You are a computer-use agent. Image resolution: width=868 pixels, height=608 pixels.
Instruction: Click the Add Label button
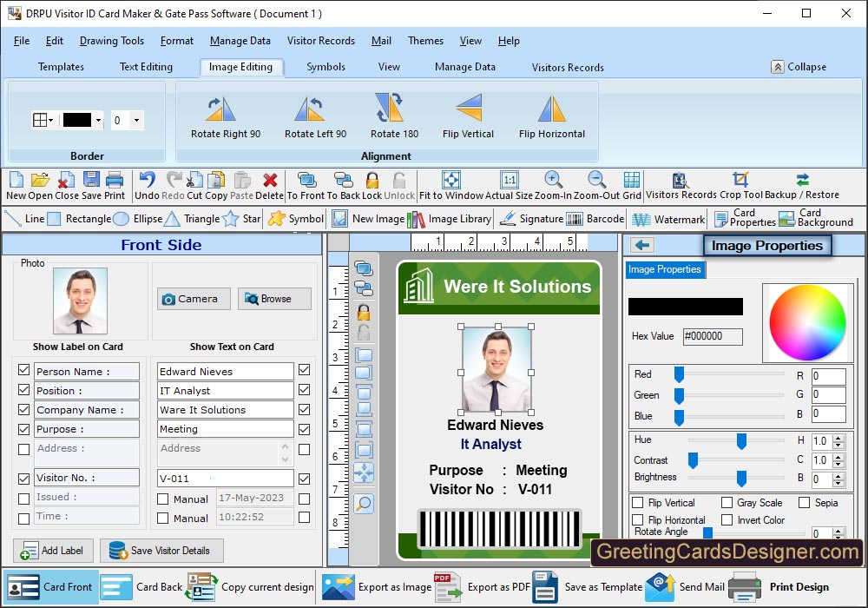click(53, 551)
